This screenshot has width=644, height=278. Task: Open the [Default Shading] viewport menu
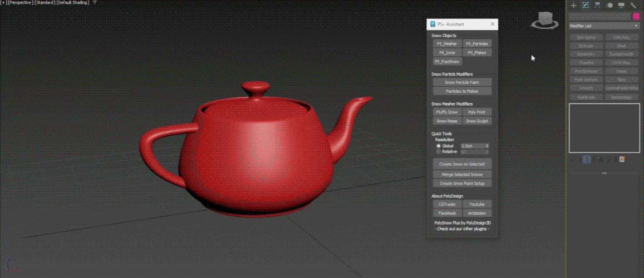tap(73, 2)
